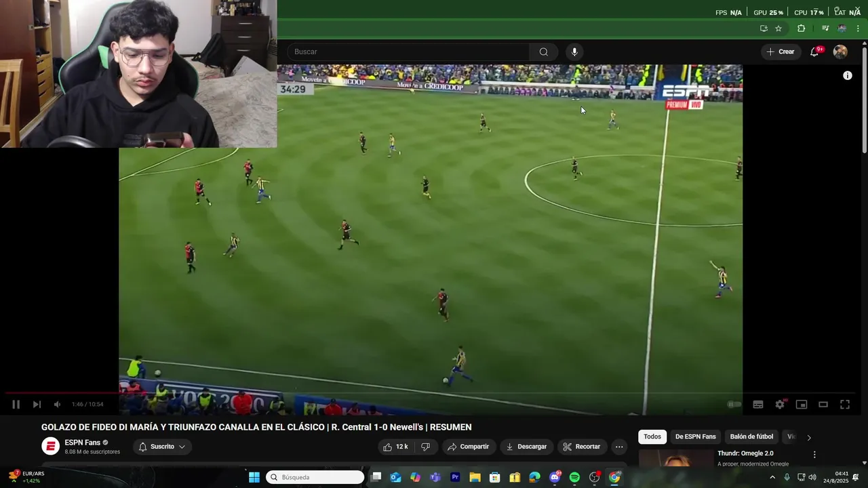The width and height of the screenshot is (868, 488).
Task: Switch to miniplayer mode
Action: coord(802,405)
